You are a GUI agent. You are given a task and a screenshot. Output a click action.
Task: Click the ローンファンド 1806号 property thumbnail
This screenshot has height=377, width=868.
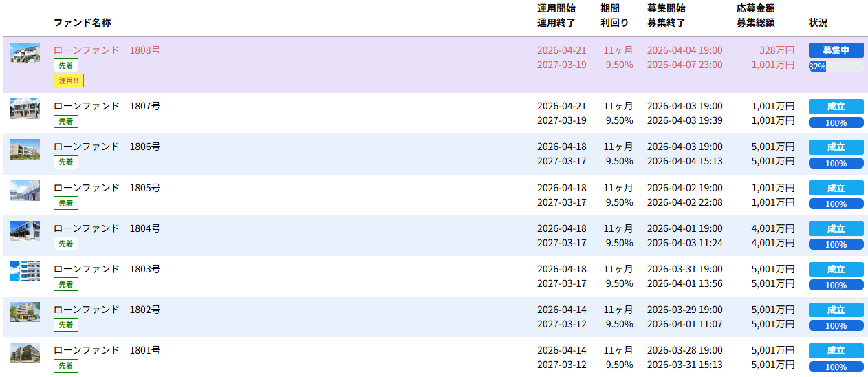pyautogui.click(x=24, y=149)
